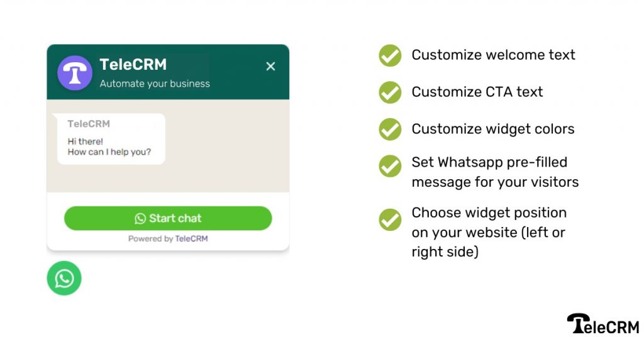This screenshot has height=337, width=644.
Task: Click the Customize welcome text label
Action: click(493, 55)
